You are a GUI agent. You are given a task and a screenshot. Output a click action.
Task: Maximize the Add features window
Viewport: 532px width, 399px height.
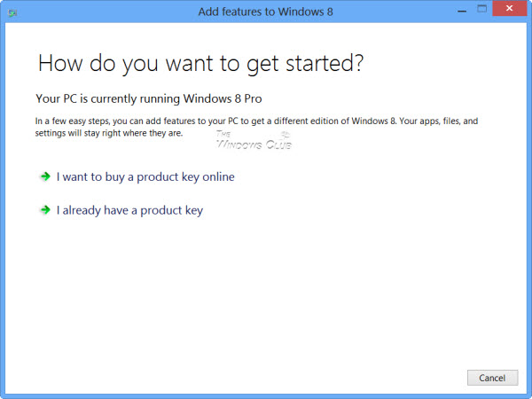click(481, 9)
